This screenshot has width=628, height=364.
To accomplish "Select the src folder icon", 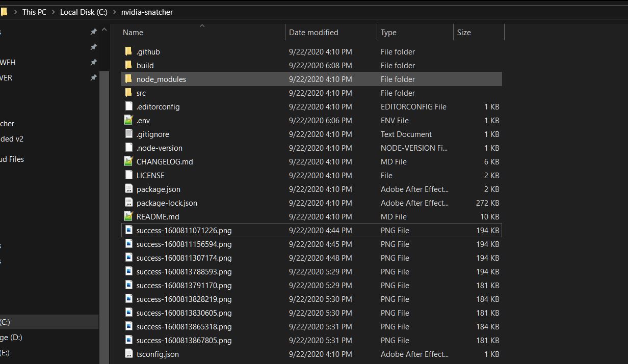I will 128,93.
